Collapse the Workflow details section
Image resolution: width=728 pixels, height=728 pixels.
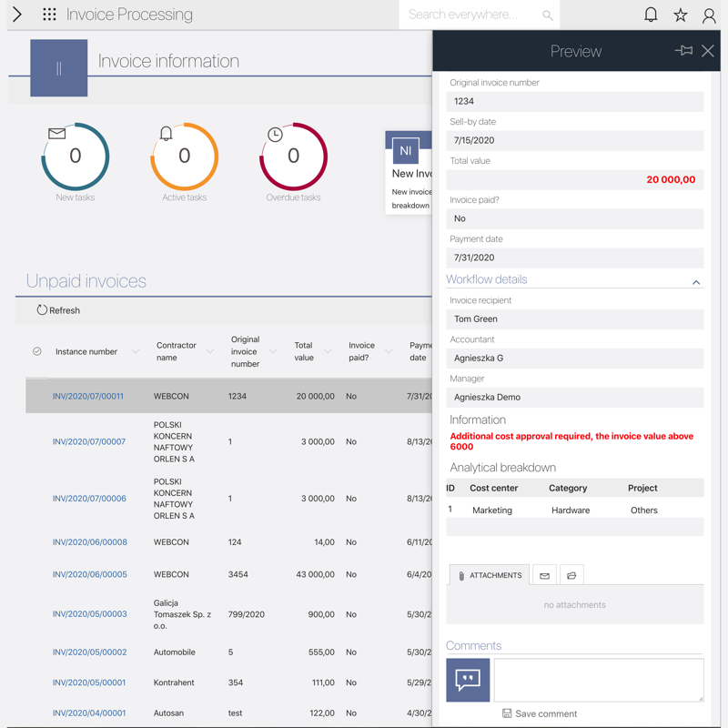(696, 282)
